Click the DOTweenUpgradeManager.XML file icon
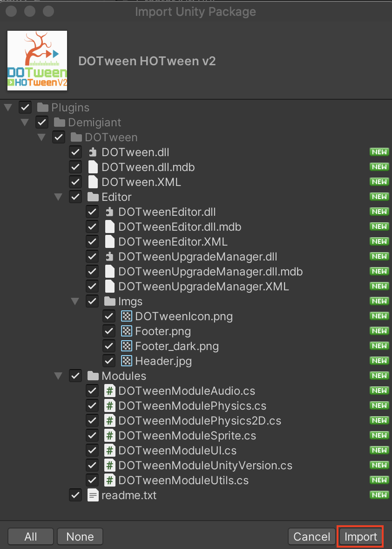The image size is (392, 549). tap(109, 287)
